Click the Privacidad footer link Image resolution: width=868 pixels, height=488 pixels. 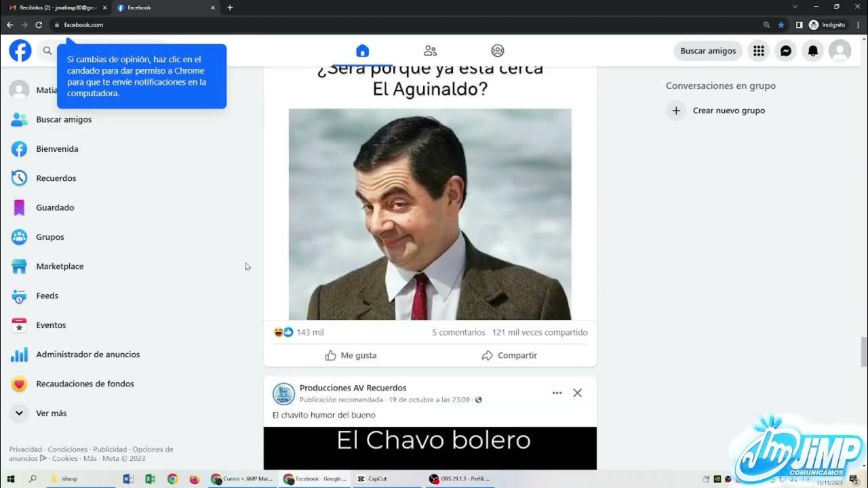coord(25,449)
